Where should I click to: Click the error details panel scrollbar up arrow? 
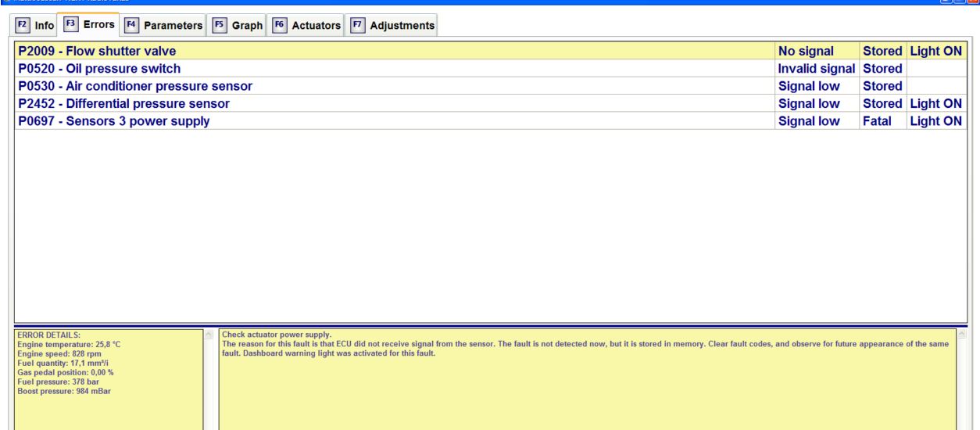(206, 335)
